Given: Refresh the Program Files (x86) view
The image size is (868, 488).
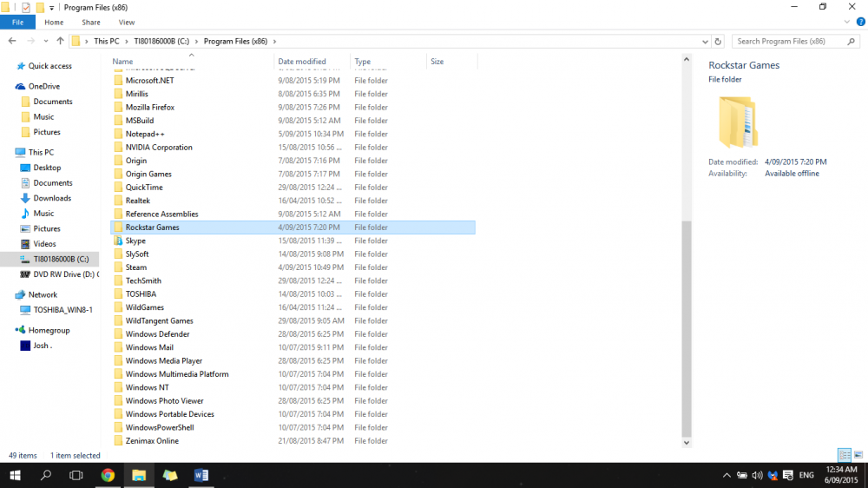Looking at the screenshot, I should click(x=718, y=42).
